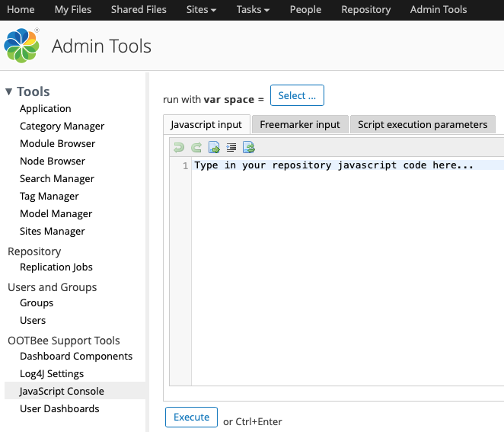This screenshot has width=504, height=432.
Task: Open Log4J Settings in the sidebar
Action: [x=52, y=374]
